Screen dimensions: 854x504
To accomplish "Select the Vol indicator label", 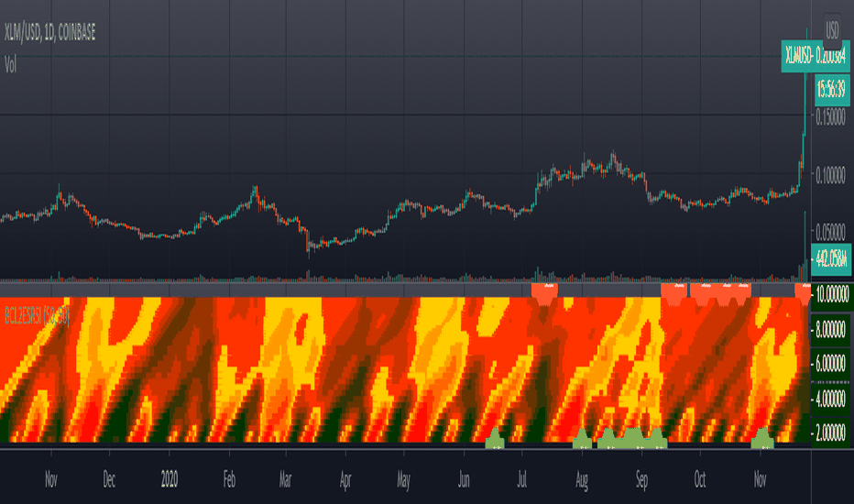I will [x=10, y=65].
